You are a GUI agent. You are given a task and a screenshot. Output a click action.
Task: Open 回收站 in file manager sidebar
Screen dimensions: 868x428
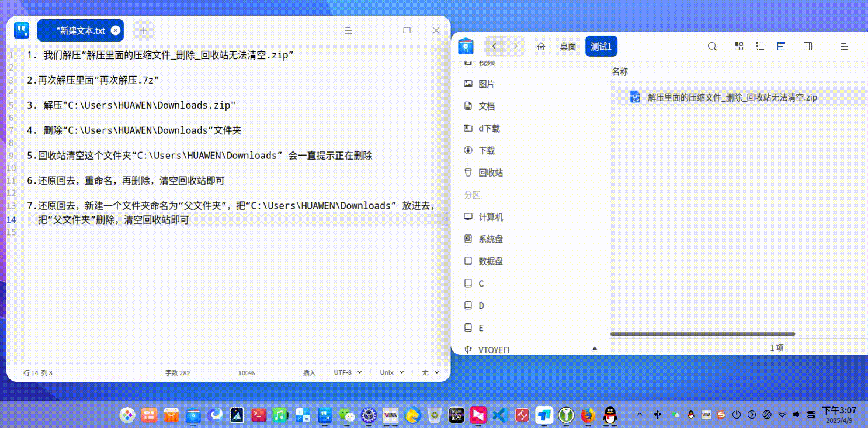491,172
